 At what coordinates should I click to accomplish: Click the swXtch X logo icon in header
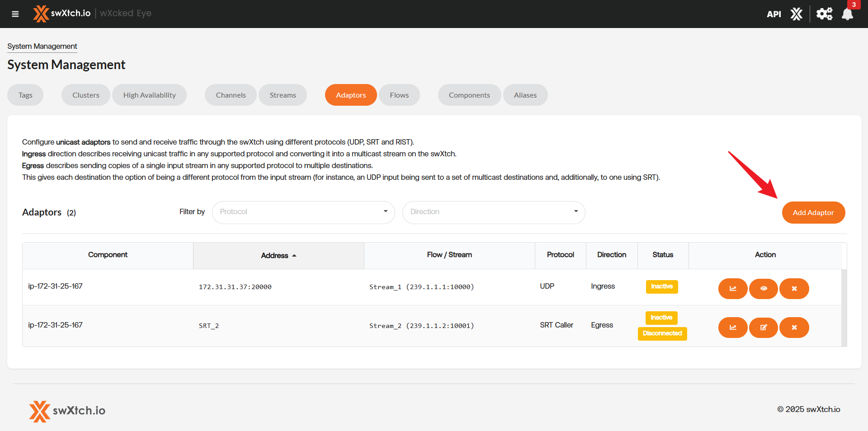[x=796, y=14]
